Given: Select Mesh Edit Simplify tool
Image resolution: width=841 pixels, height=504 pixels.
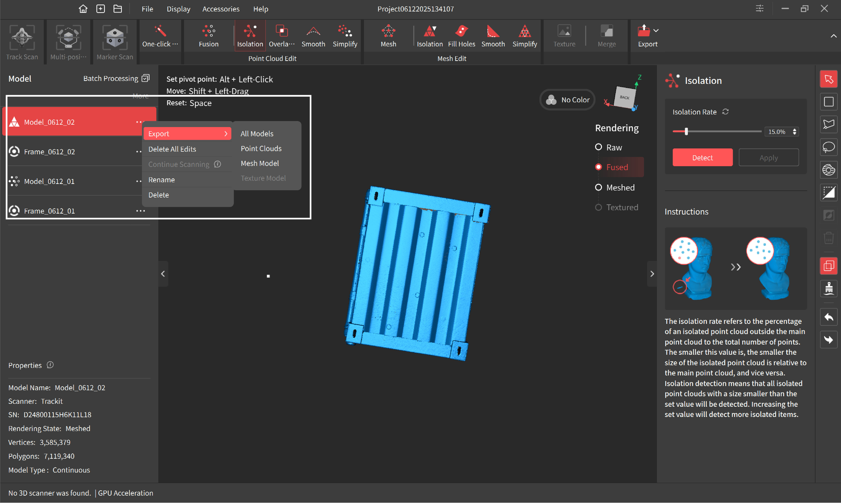Looking at the screenshot, I should [525, 36].
